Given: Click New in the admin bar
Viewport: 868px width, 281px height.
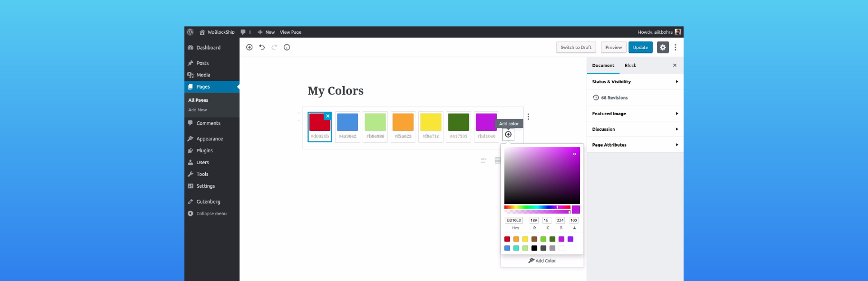Looking at the screenshot, I should [266, 32].
